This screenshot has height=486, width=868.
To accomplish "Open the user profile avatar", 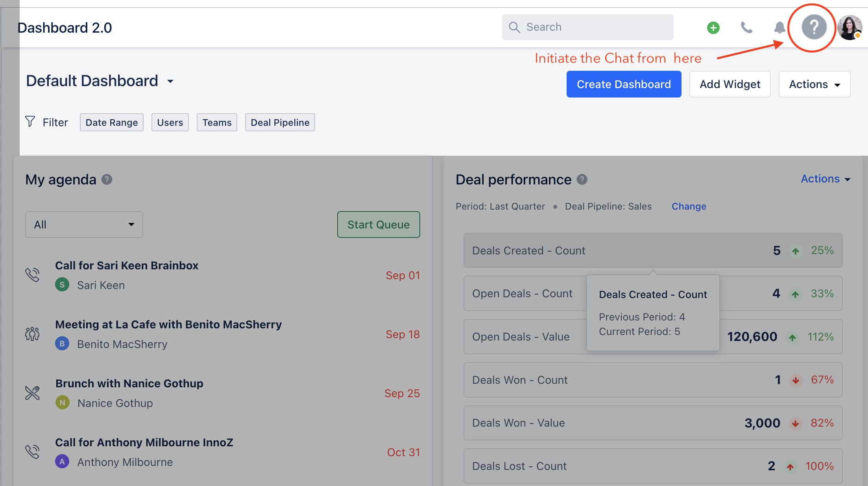I will (x=850, y=28).
